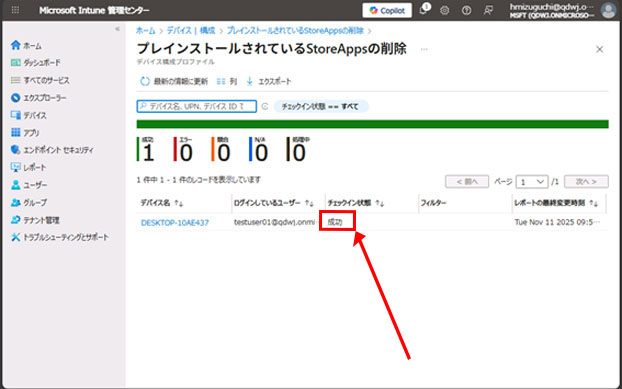The height and width of the screenshot is (389, 622).
Task: Open デバイス in the sidebar
Action: (x=29, y=115)
